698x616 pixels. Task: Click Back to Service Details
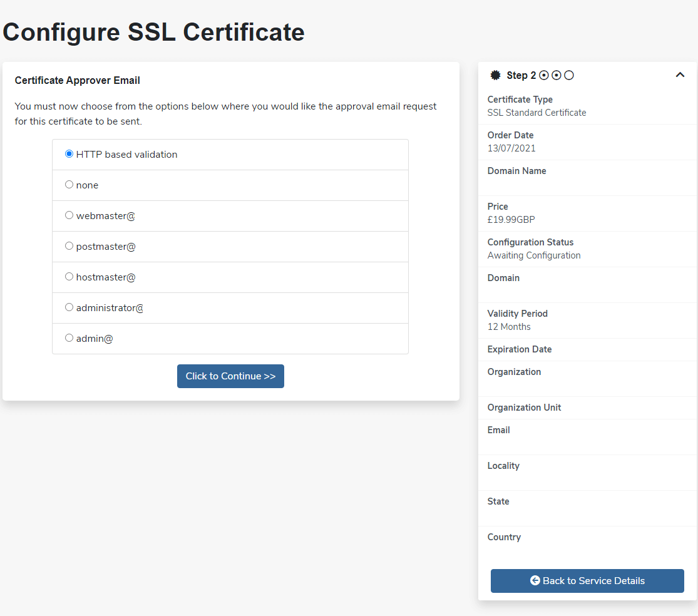click(x=587, y=580)
